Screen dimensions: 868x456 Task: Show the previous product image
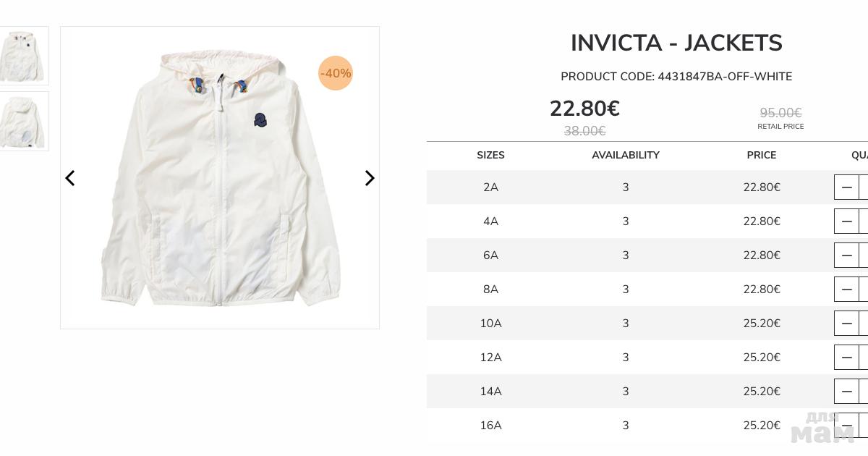[70, 178]
